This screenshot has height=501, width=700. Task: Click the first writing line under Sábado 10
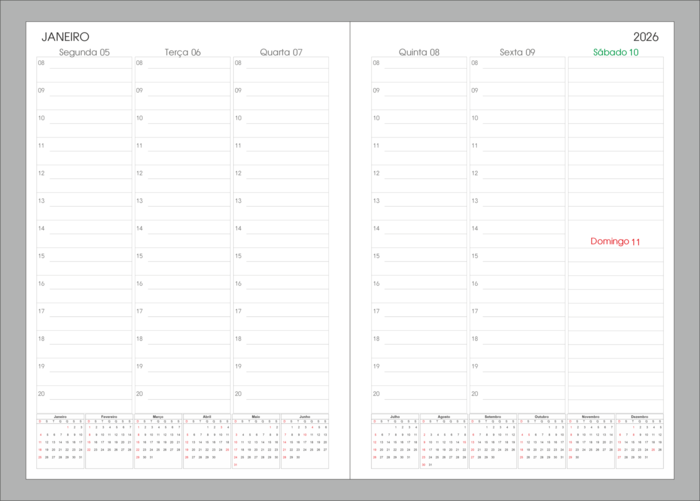(x=616, y=68)
